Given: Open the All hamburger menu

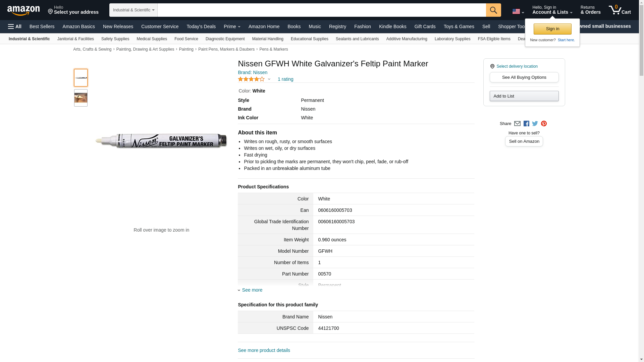Looking at the screenshot, I should (x=15, y=26).
